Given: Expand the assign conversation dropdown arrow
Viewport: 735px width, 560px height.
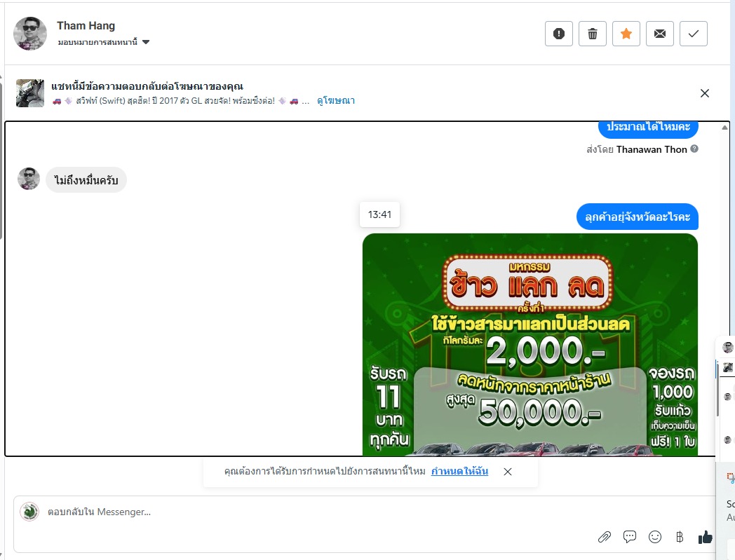Looking at the screenshot, I should click(146, 42).
